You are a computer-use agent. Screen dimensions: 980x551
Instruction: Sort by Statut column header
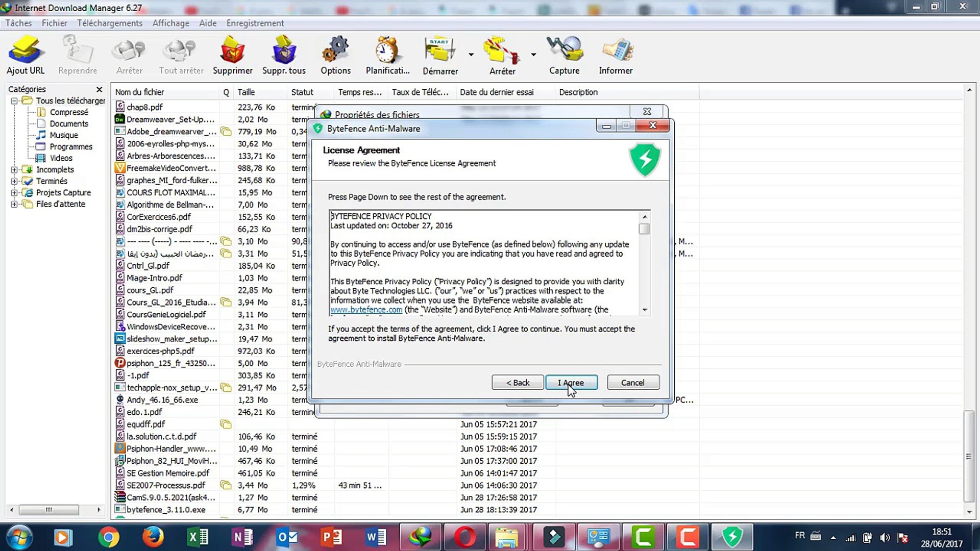[311, 92]
